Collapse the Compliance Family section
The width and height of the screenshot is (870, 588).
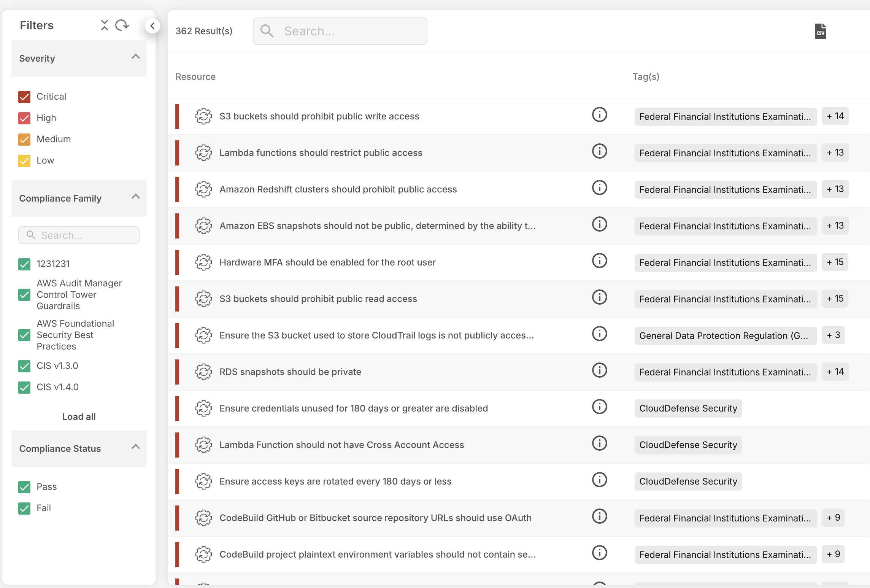135,197
